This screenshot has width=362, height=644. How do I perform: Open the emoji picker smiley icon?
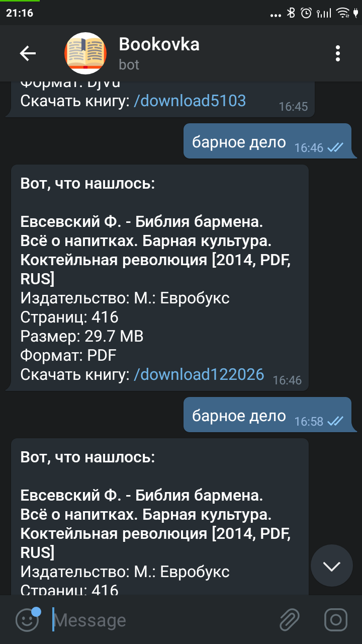click(27, 619)
